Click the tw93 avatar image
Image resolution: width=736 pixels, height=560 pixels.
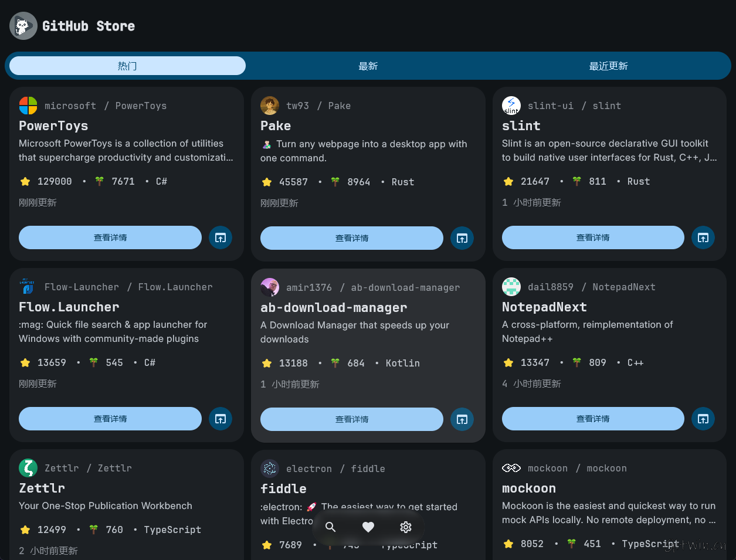pyautogui.click(x=270, y=106)
